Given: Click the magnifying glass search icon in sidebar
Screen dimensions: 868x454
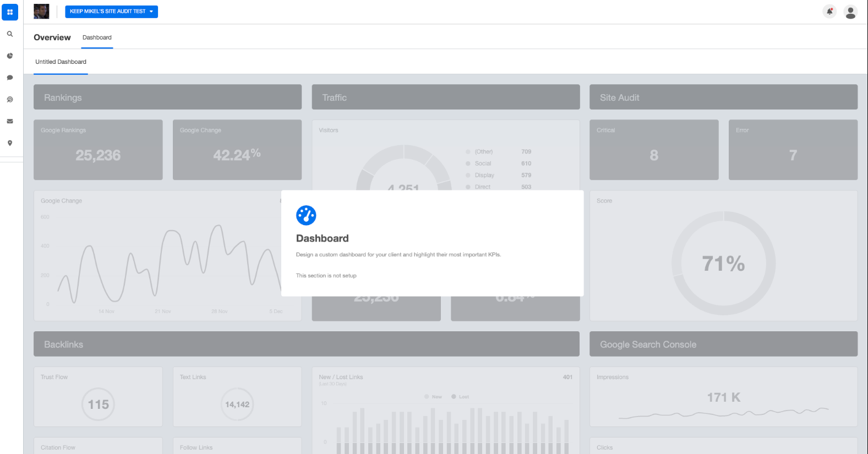Looking at the screenshot, I should (10, 34).
